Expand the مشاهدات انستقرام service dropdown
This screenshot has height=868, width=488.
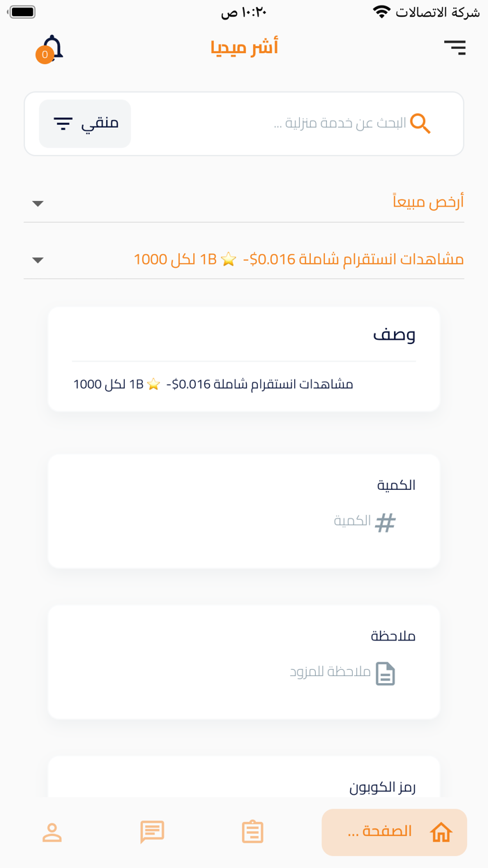[x=37, y=260]
